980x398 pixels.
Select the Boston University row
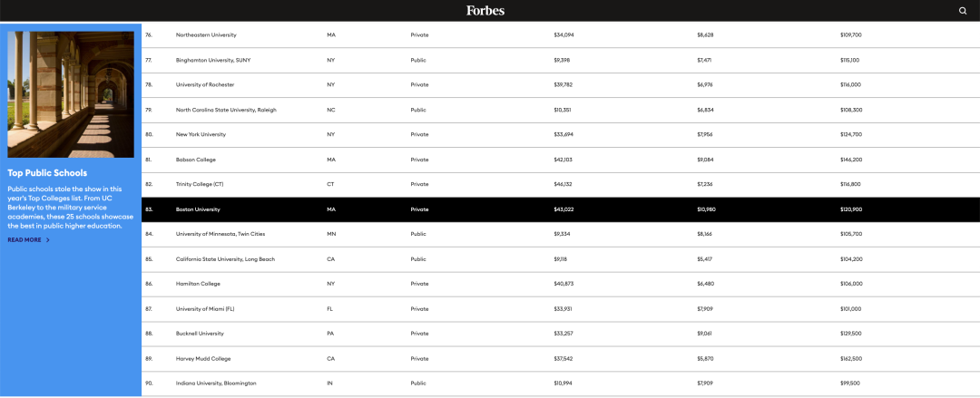(561, 209)
